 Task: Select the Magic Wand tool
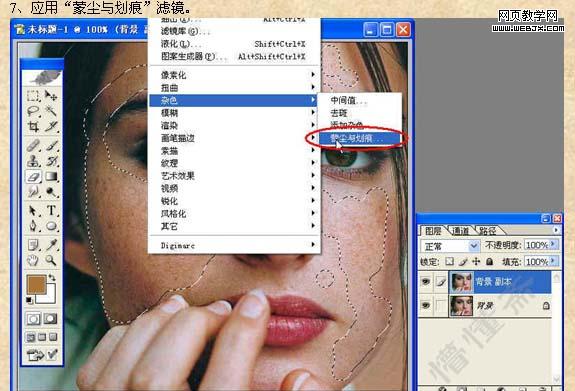(51, 111)
